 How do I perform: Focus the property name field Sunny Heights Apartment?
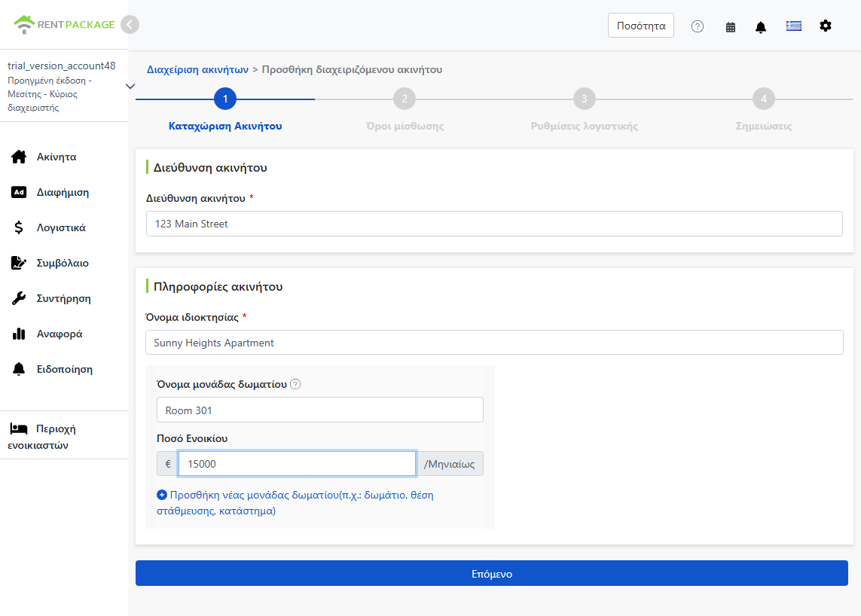click(x=494, y=343)
